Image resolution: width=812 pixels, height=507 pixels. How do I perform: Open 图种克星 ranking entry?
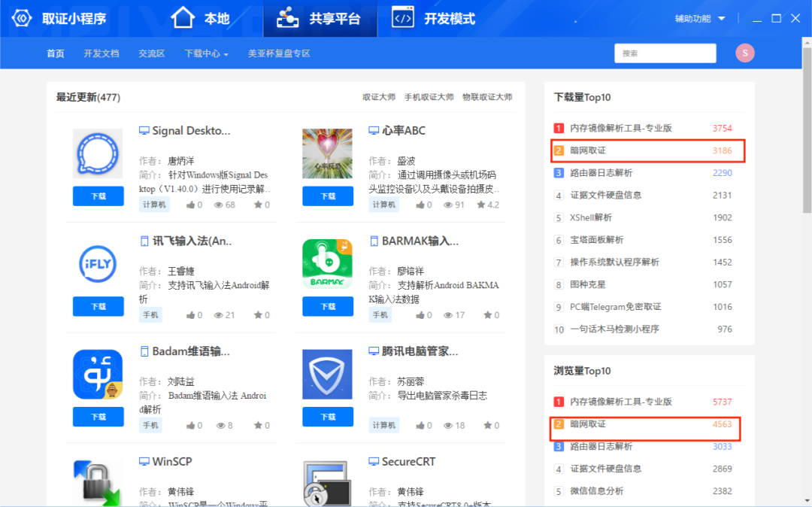click(x=588, y=284)
